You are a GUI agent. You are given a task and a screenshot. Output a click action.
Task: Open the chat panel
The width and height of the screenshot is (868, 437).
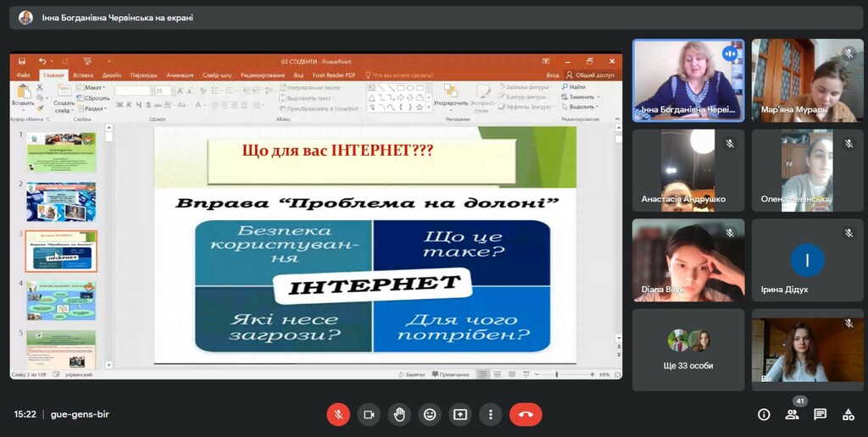coord(820,414)
